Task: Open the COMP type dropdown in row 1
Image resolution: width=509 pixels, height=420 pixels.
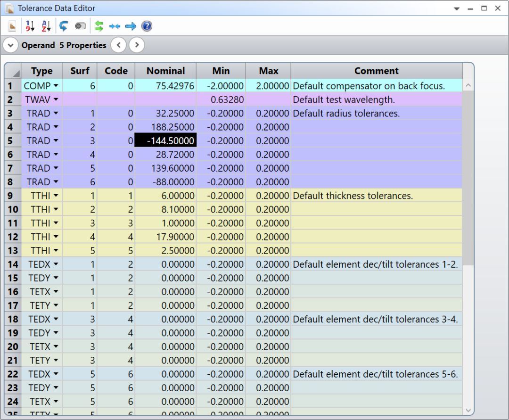Action: [x=56, y=86]
